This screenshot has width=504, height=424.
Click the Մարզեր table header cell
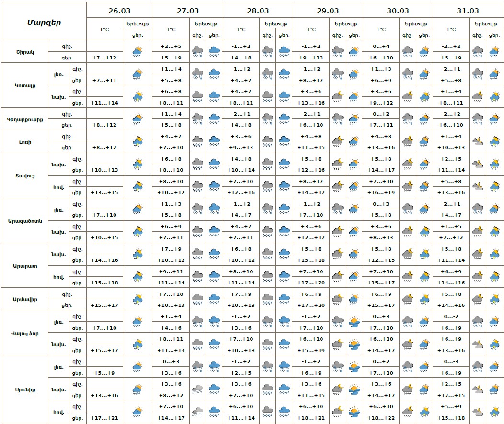44,22
